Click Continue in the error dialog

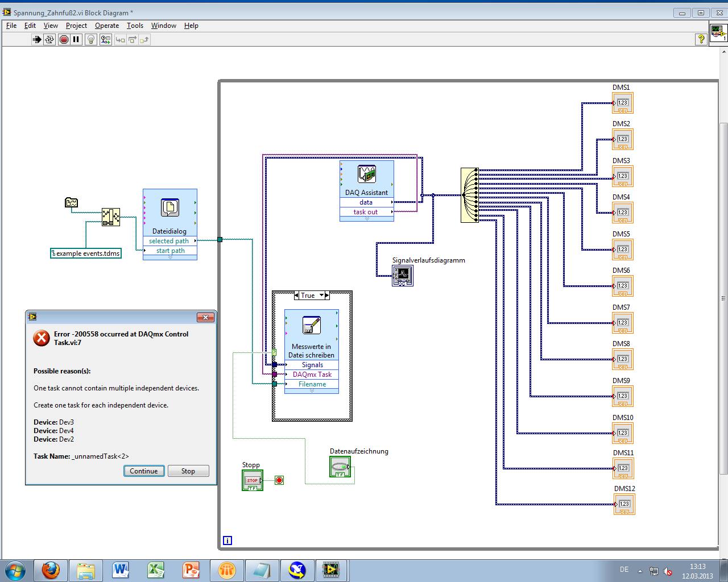144,471
